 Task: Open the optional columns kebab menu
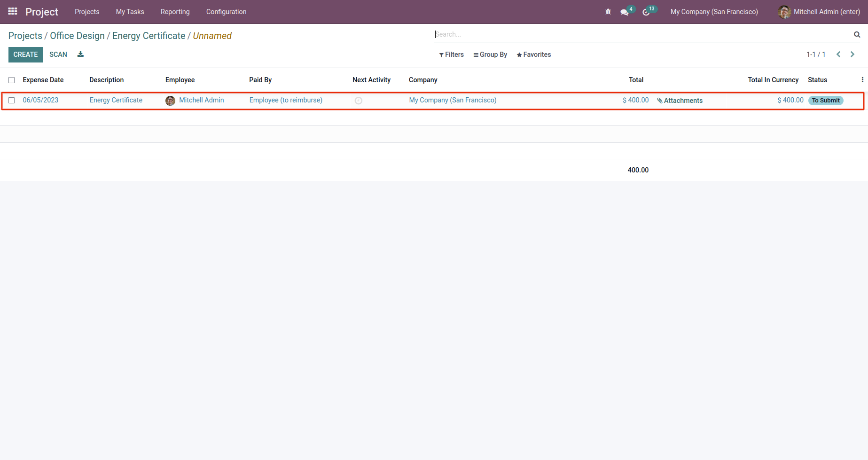[x=862, y=80]
